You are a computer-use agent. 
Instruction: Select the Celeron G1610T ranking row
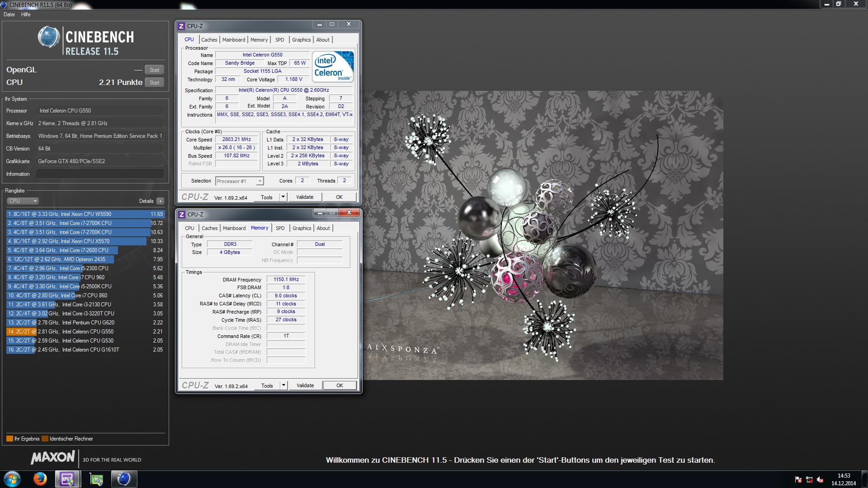pos(85,350)
